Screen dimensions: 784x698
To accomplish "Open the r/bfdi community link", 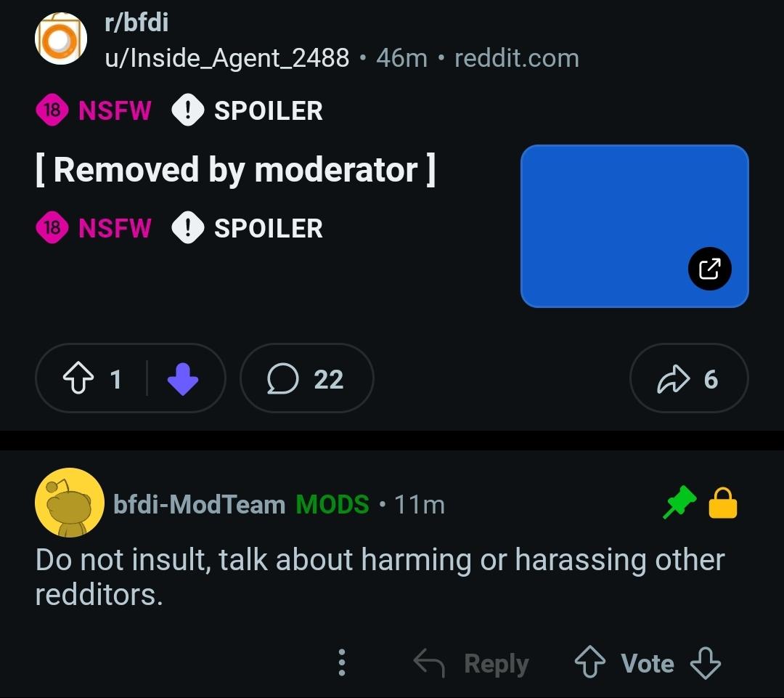I will pyautogui.click(x=136, y=23).
